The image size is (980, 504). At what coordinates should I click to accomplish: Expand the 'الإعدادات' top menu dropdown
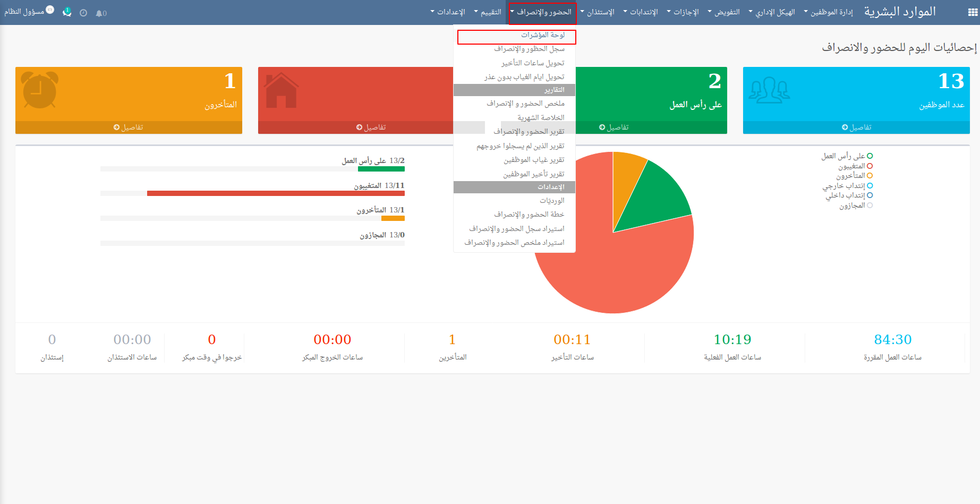coord(448,12)
